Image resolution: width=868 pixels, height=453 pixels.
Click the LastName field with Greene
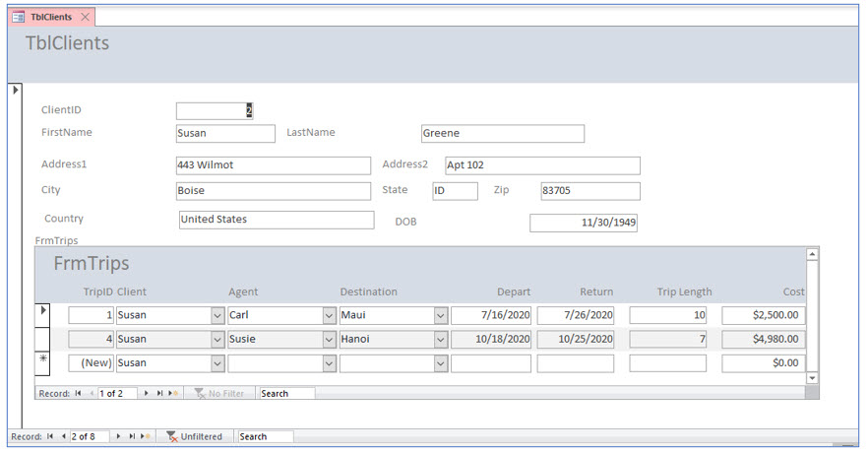503,134
